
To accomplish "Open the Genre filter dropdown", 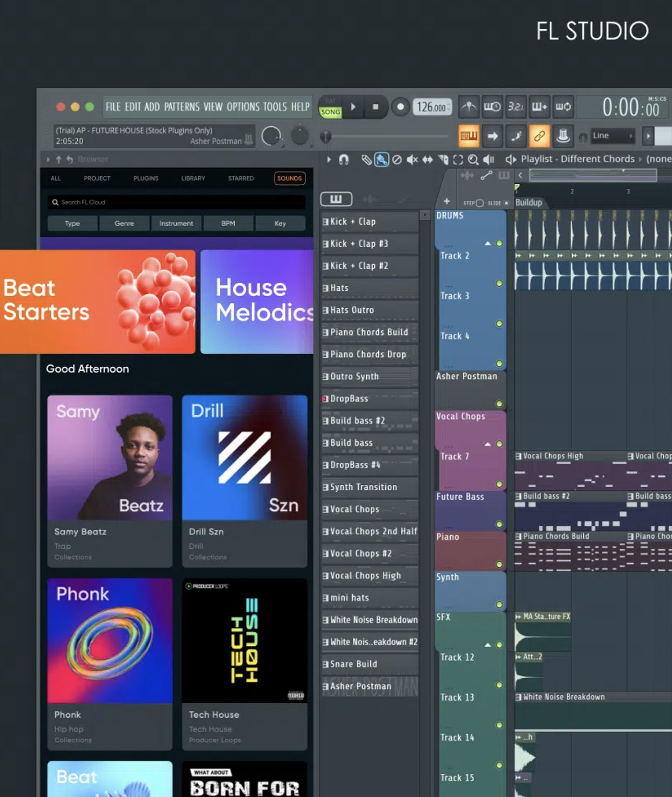I will pos(124,223).
